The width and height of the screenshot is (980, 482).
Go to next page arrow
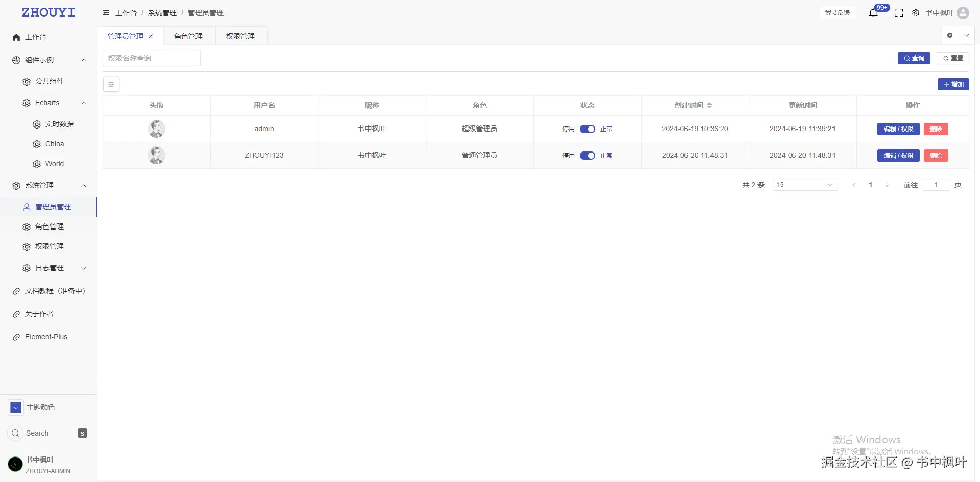point(887,185)
